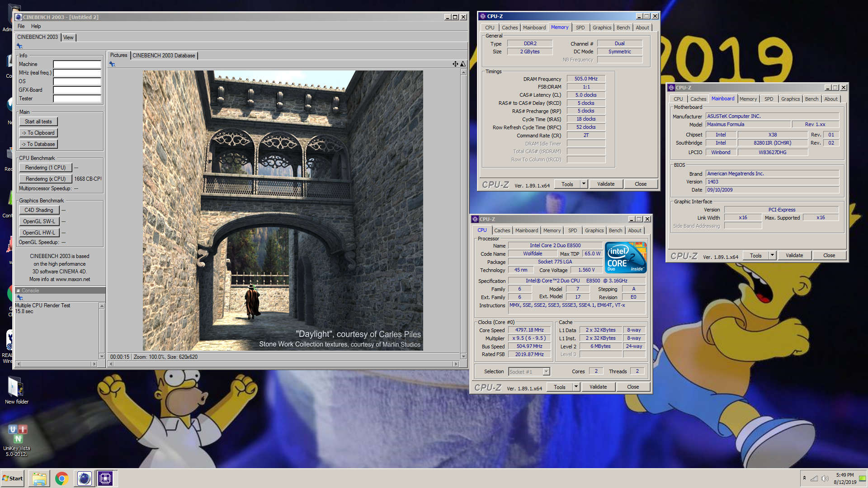The width and height of the screenshot is (868, 488).
Task: Open UniKey Vista desktop icon
Action: click(17, 440)
